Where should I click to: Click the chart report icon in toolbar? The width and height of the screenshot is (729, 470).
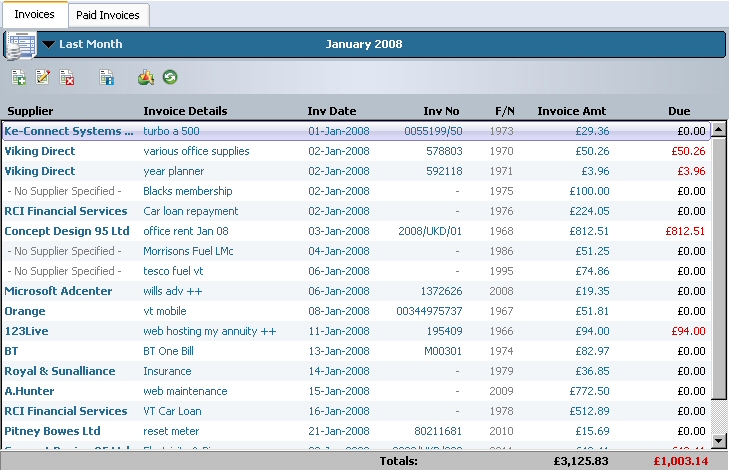(147, 77)
